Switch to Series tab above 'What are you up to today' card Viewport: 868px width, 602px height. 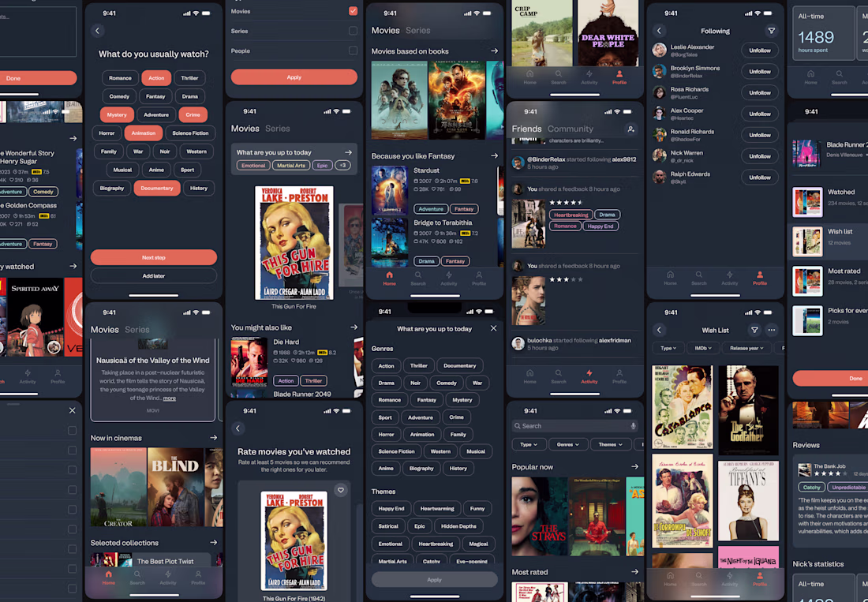[x=277, y=129]
